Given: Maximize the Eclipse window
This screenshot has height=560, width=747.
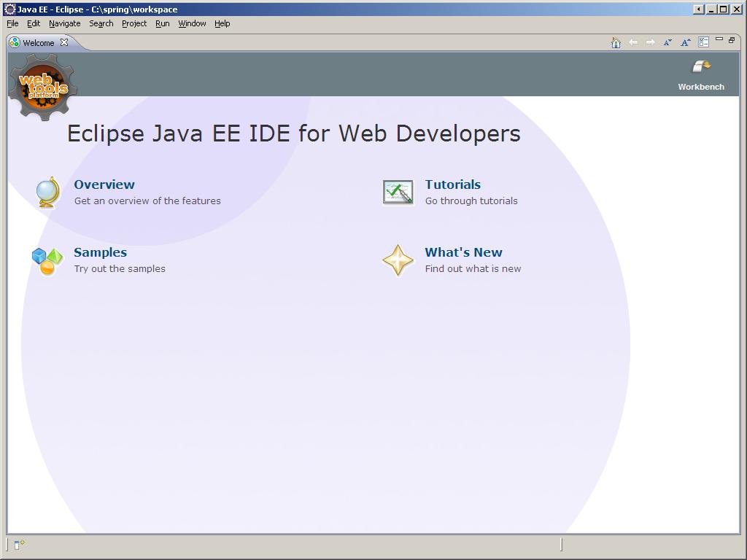Looking at the screenshot, I should (x=723, y=9).
